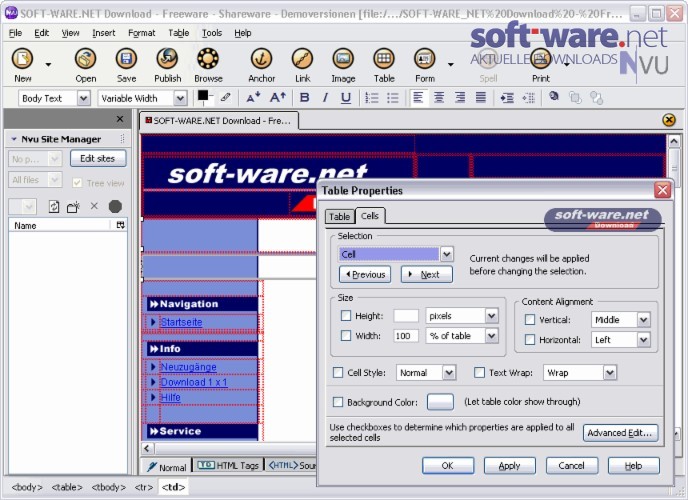Click the Form toolbar icon

click(425, 58)
